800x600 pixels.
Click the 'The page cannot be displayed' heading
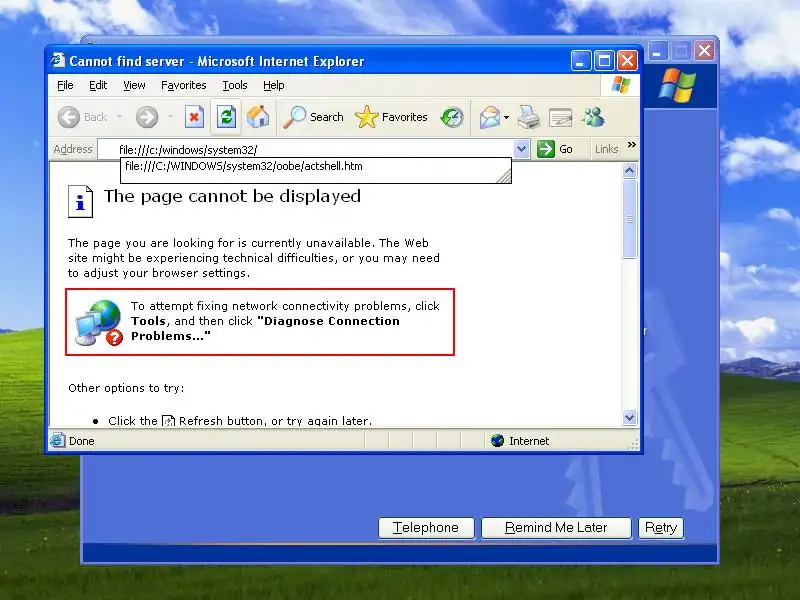coord(233,196)
